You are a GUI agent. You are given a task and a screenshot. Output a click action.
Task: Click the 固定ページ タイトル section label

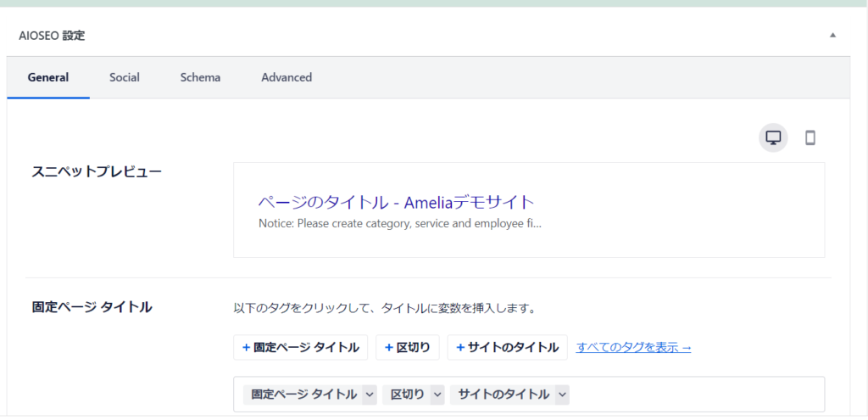pyautogui.click(x=92, y=307)
